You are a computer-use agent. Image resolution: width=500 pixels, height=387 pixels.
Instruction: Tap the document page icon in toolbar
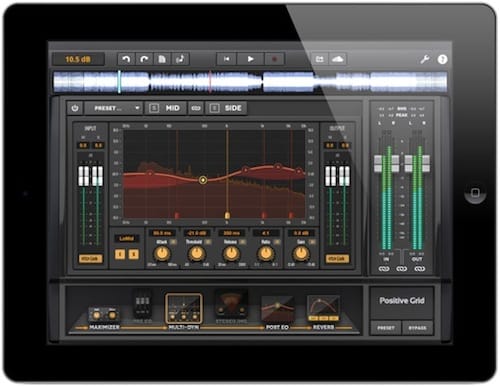(x=162, y=59)
